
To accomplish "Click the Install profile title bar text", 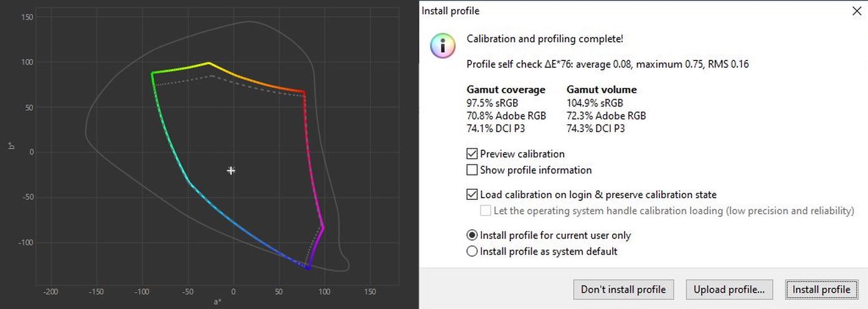I will coord(451,11).
